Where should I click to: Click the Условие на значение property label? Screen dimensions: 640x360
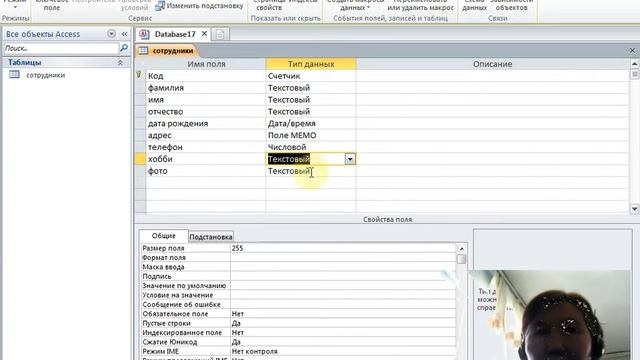[178, 295]
